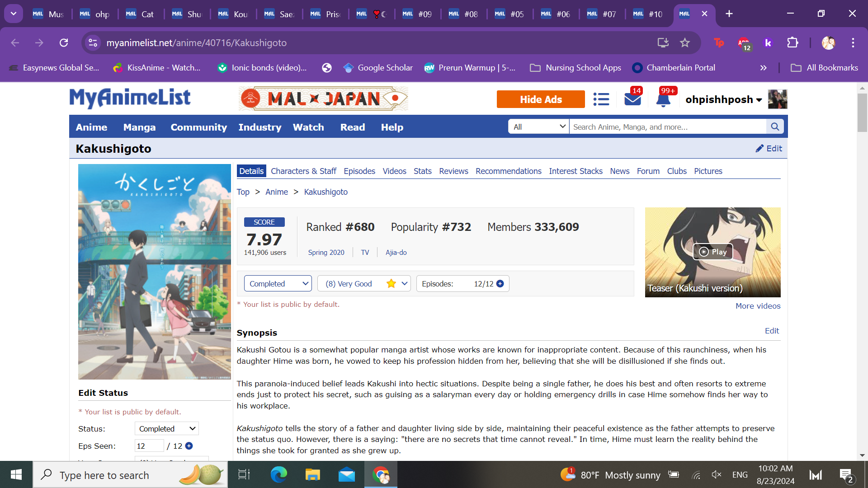Viewport: 868px width, 488px height.
Task: Expand the All search category dropdown
Action: (x=539, y=127)
